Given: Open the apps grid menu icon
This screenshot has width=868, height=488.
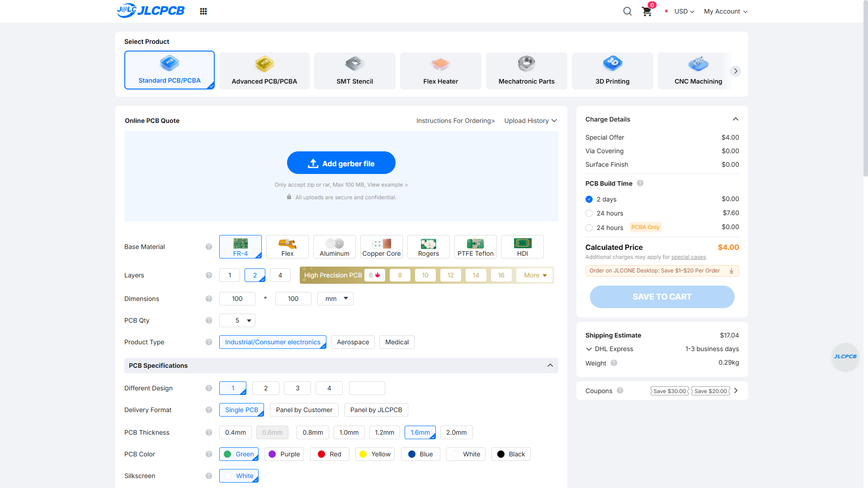Looking at the screenshot, I should [x=203, y=11].
